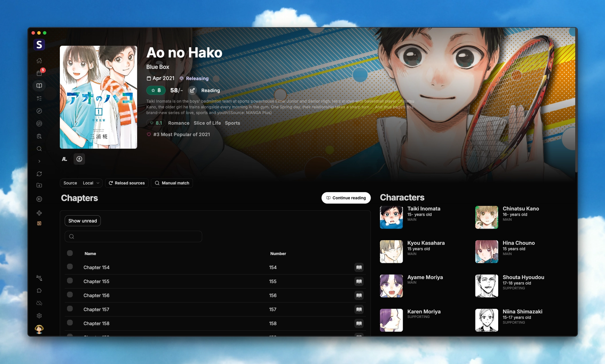Click the offline cloud icon in sidebar
The image size is (605, 364).
39,303
